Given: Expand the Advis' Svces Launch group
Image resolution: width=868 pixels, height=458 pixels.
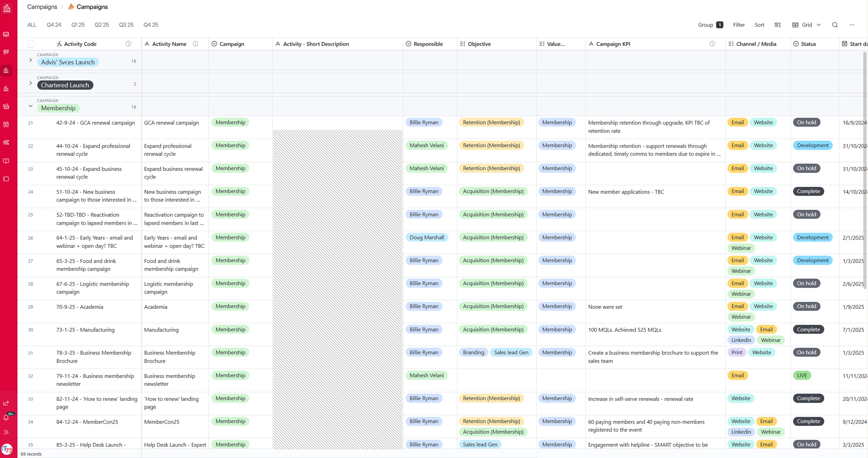Looking at the screenshot, I should coord(31,60).
